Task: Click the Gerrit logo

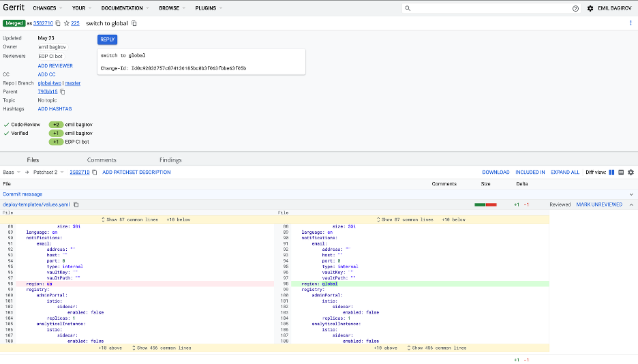Action: click(x=14, y=7)
